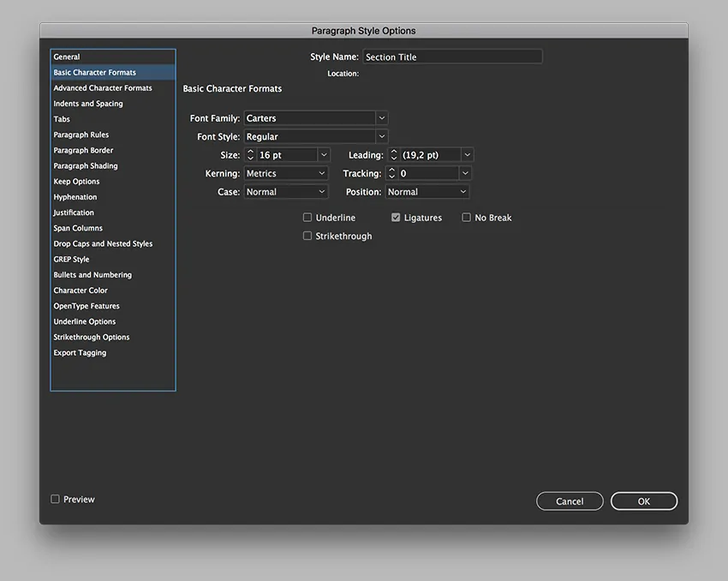Enable the No Break checkbox

point(467,218)
